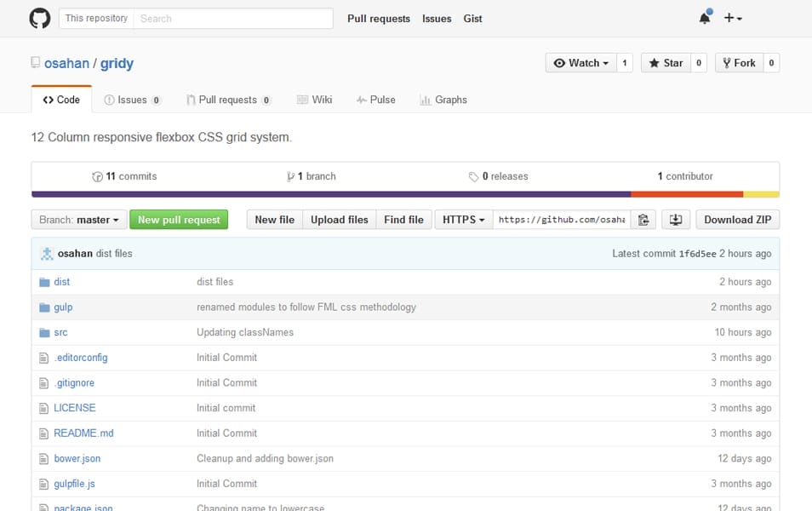Click New pull request button
This screenshot has height=511, width=812.
(x=179, y=220)
